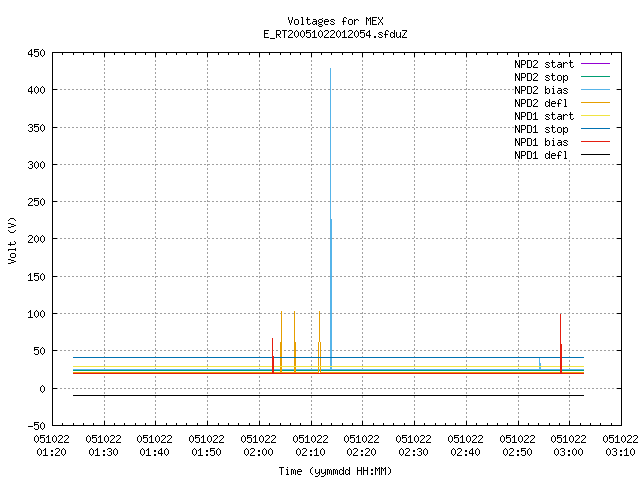The image size is (640, 480).
Task: Click the 'Time (yymmdd HH:MM)' x-axis label
Action: (335, 471)
